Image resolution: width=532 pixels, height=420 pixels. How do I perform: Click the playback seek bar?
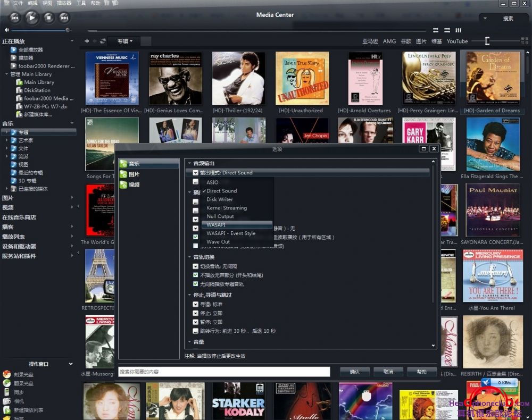tap(256, 30)
